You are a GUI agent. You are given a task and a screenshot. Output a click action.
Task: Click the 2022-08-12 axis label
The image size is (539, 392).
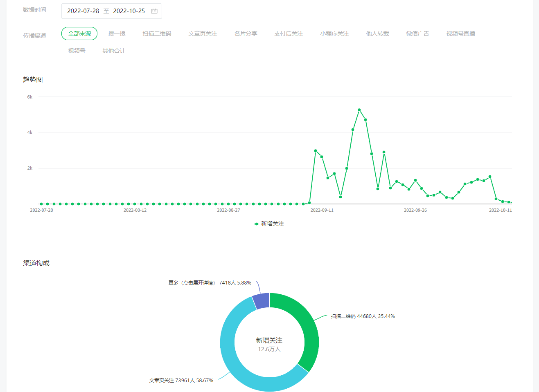[x=135, y=210]
